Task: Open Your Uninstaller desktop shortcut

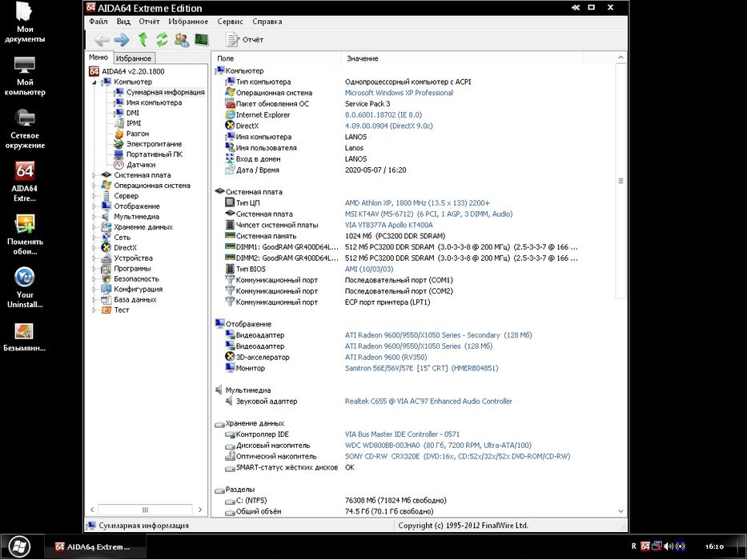Action: pyautogui.click(x=25, y=288)
